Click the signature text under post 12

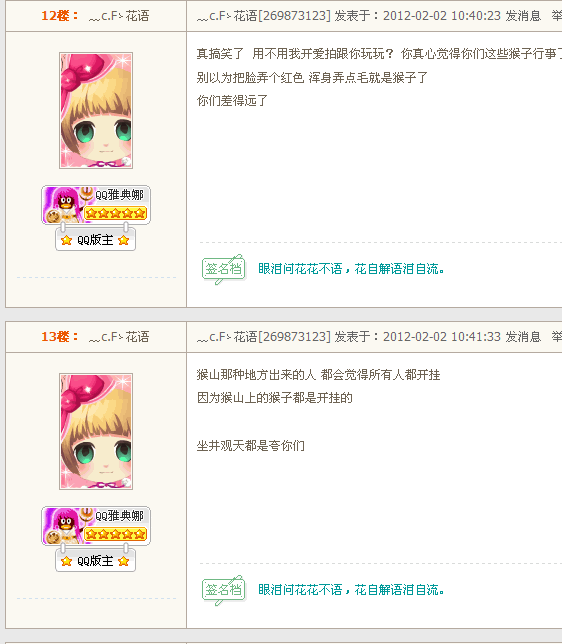(x=351, y=269)
